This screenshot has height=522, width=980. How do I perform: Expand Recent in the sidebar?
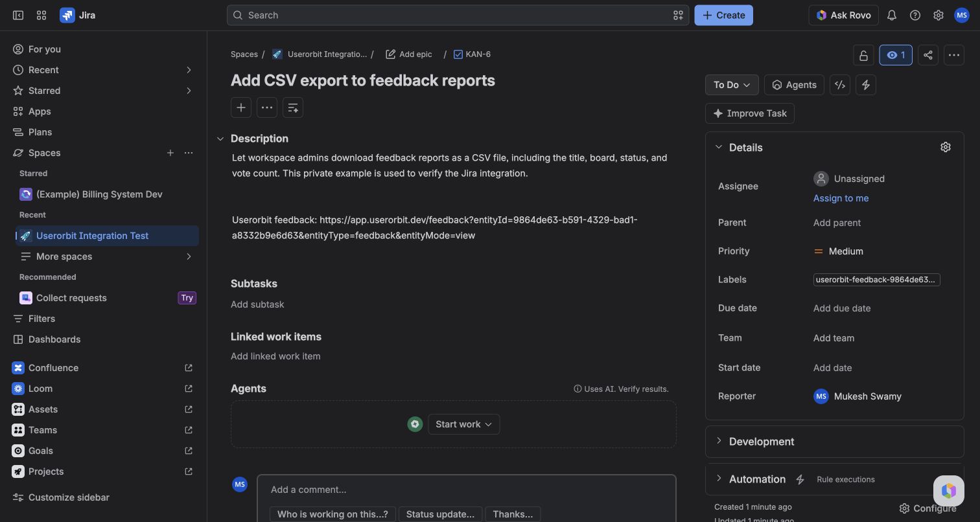click(189, 70)
